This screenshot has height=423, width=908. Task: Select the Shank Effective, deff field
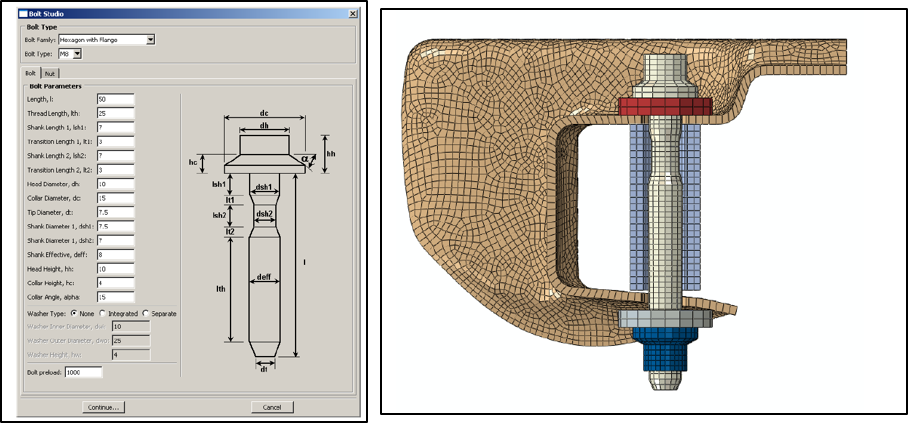click(x=115, y=255)
